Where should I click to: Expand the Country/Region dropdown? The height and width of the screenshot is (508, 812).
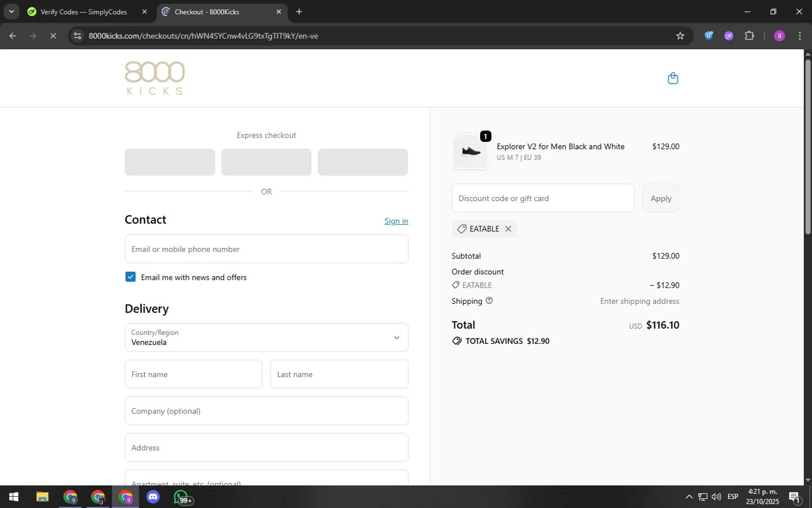pos(266,337)
